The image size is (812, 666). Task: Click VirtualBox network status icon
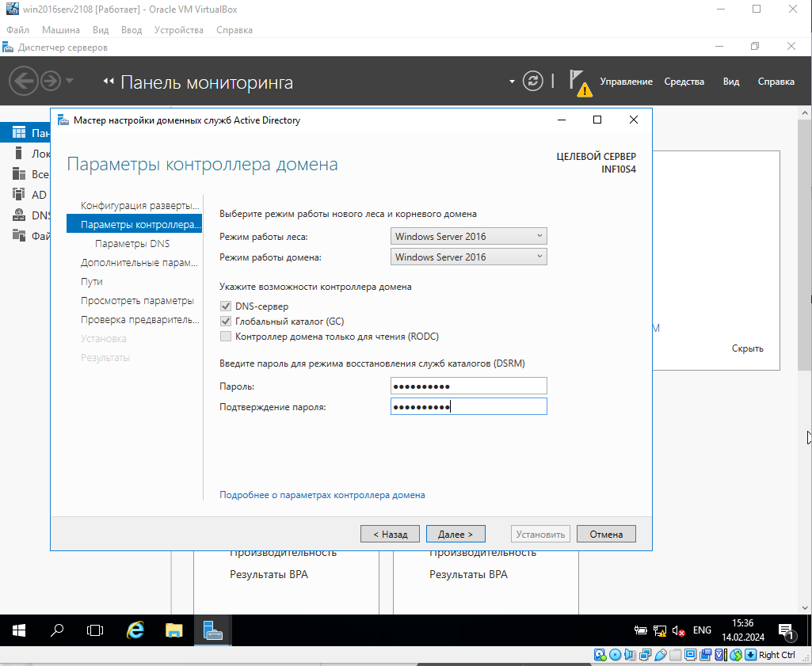pyautogui.click(x=646, y=655)
